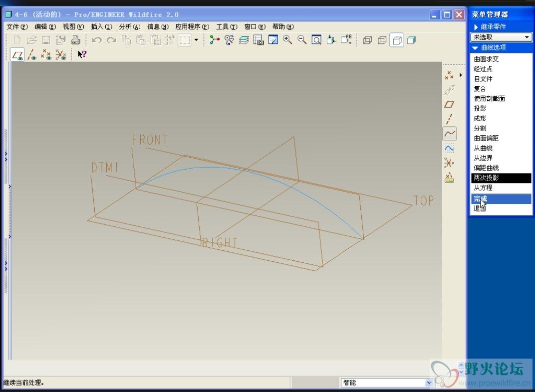Open the layers icon
Screen dimensions: 535x392
pyautogui.click(x=244, y=40)
